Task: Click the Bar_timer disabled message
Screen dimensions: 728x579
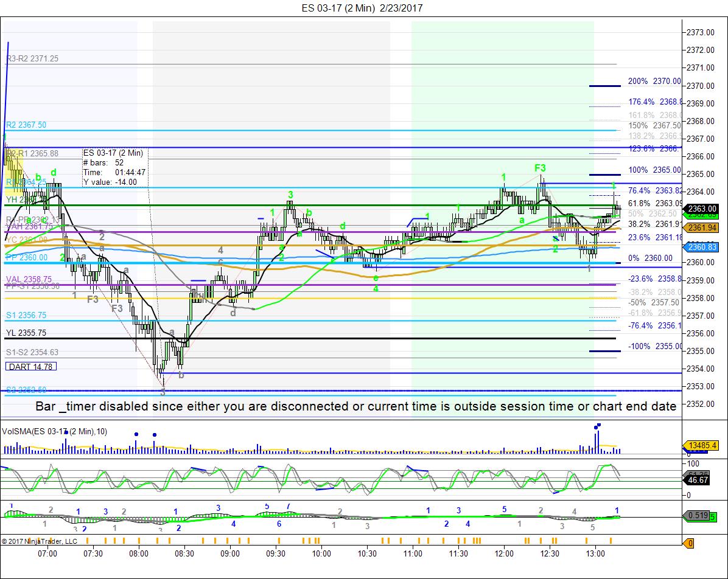Action: point(356,406)
